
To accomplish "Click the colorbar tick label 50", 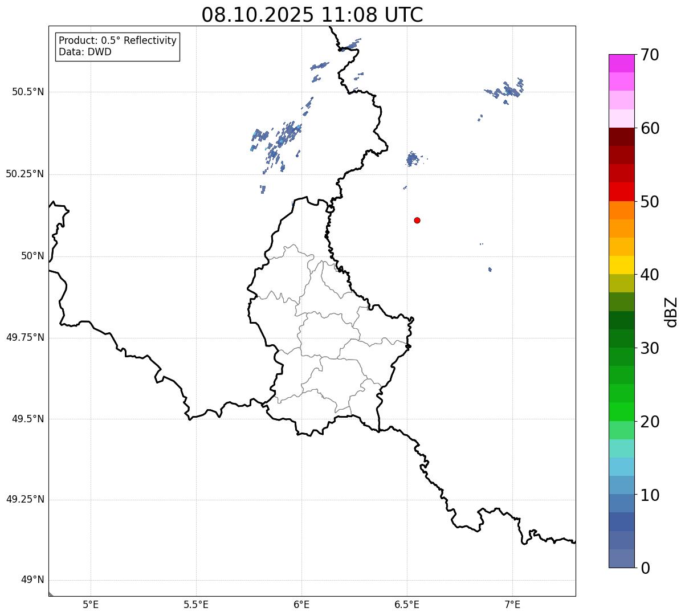I will pos(649,202).
